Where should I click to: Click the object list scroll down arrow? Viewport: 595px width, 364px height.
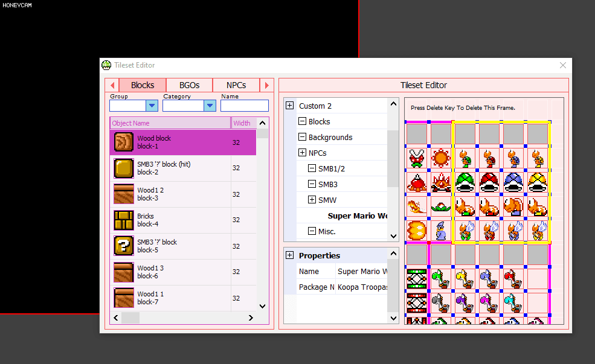pyautogui.click(x=262, y=306)
